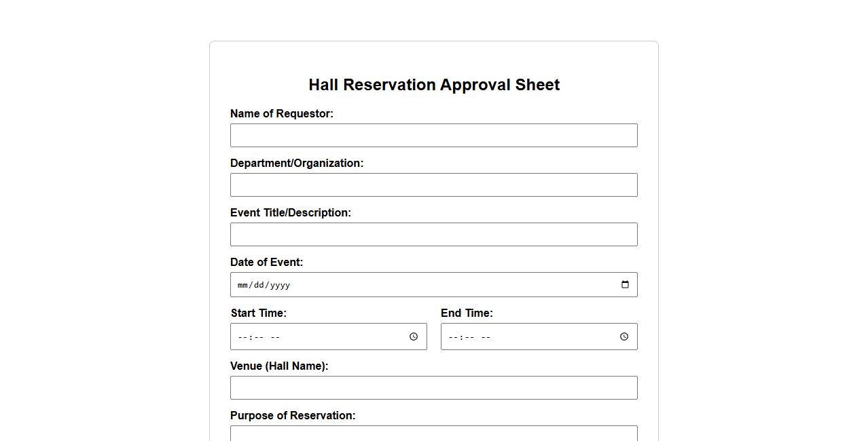Click the "Venue (Hall Name):" label
Image resolution: width=868 pixels, height=441 pixels.
coord(279,366)
